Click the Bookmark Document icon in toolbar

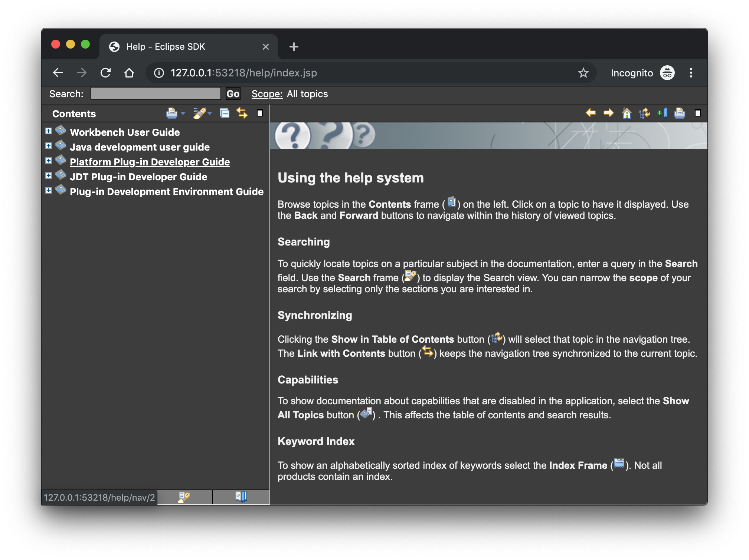click(x=661, y=113)
